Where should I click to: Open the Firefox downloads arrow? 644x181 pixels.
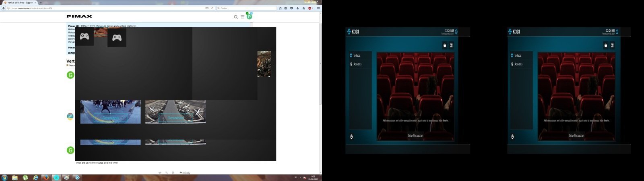297,8
